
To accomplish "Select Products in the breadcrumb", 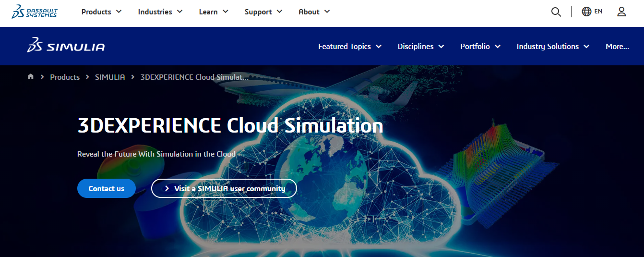I will pos(65,77).
